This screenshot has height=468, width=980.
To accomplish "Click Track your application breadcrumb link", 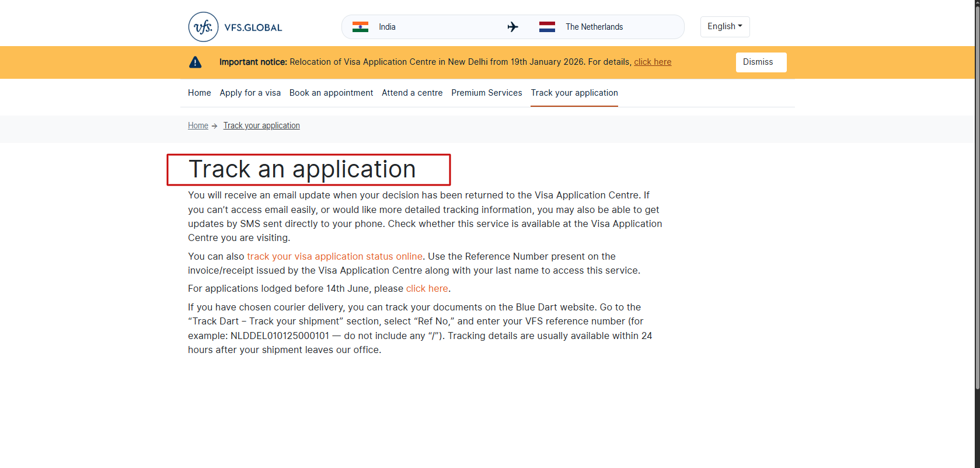I will [261, 125].
